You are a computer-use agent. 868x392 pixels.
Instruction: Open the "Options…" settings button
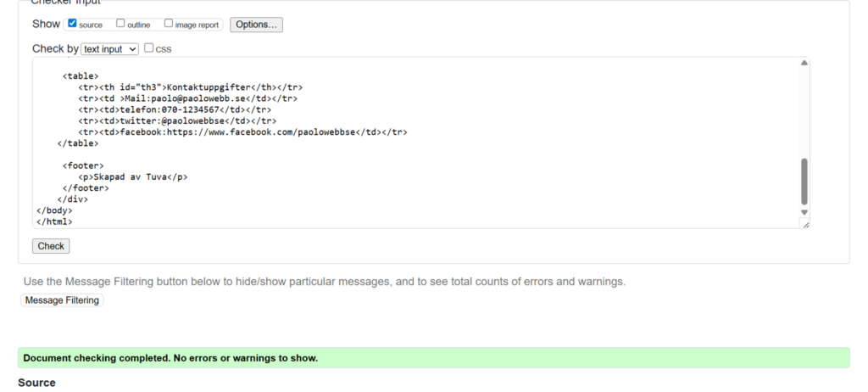pos(256,25)
